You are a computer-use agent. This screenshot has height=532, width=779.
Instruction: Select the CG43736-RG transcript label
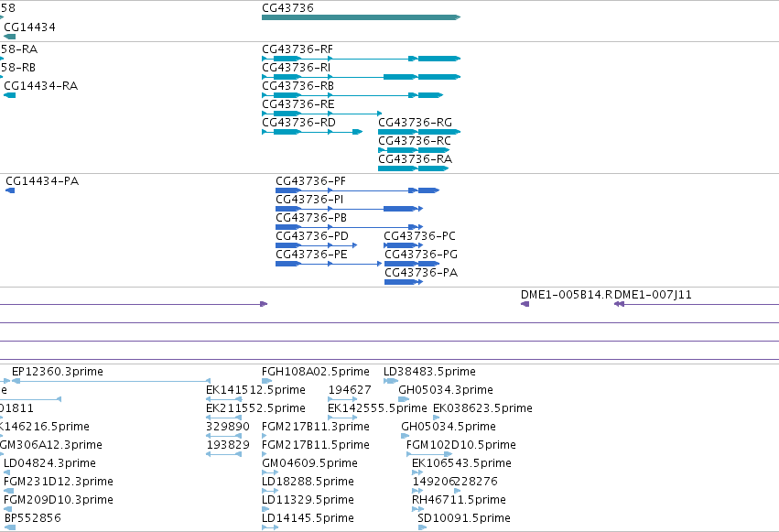coord(416,123)
